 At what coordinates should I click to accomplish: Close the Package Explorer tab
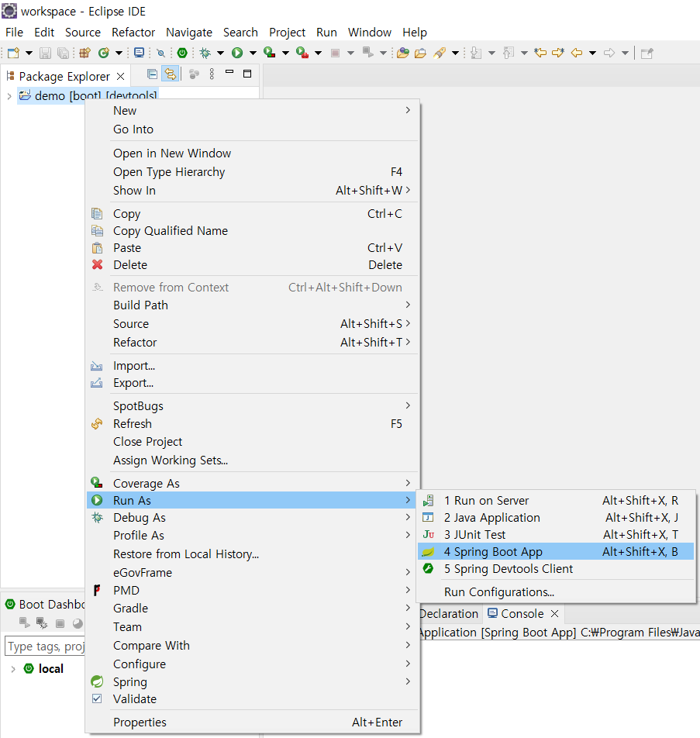coord(120,76)
